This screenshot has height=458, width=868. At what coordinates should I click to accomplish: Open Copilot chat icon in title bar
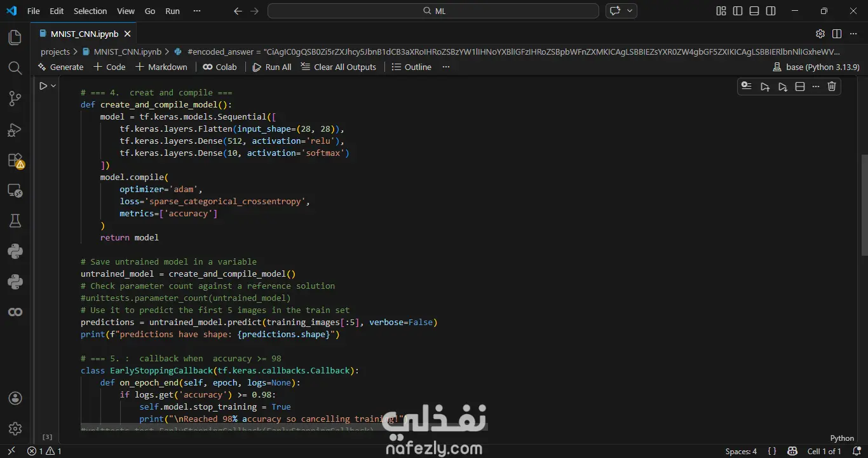coord(614,11)
